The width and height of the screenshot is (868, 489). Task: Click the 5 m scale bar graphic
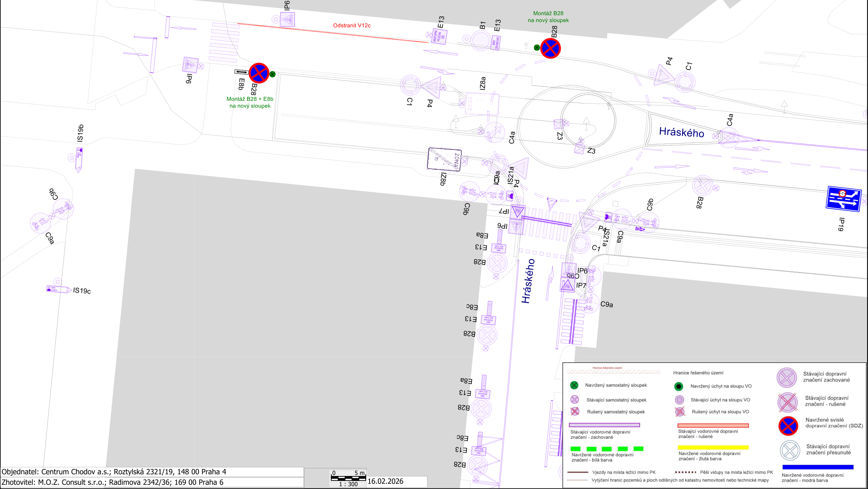tap(349, 478)
